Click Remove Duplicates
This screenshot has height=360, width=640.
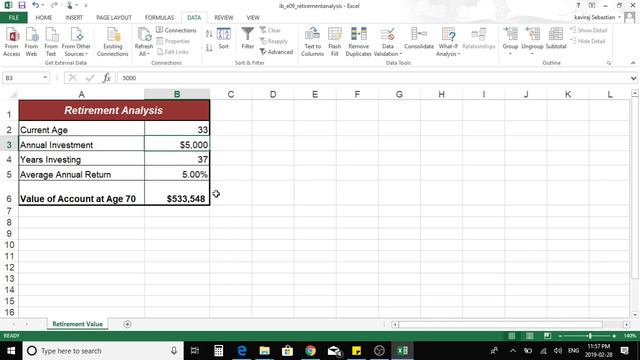tap(358, 42)
